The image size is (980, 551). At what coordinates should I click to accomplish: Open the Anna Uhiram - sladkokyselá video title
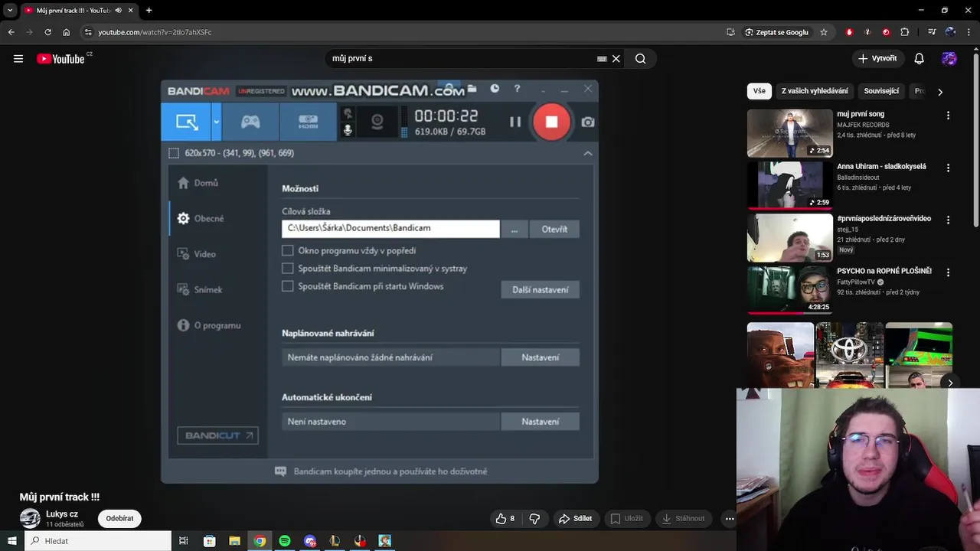pos(881,167)
